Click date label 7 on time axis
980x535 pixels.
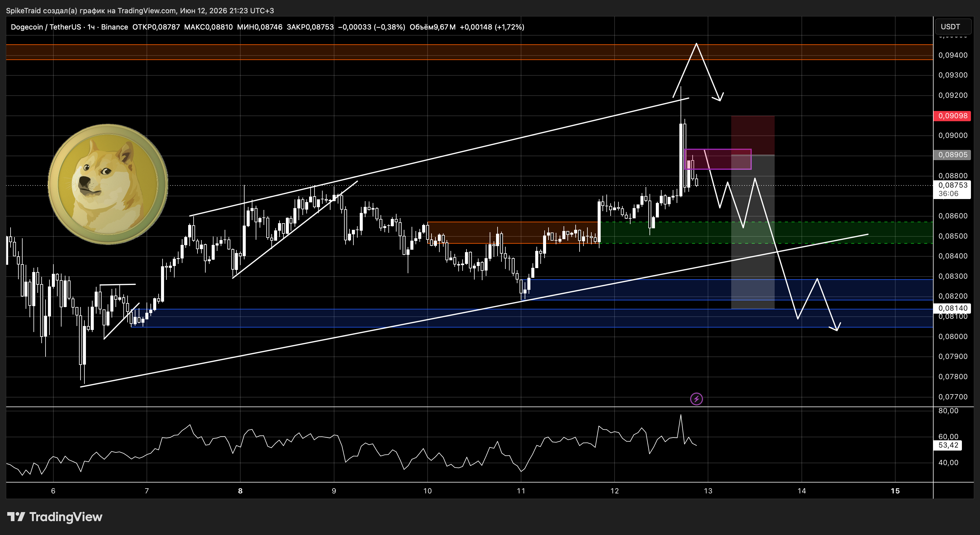click(147, 491)
